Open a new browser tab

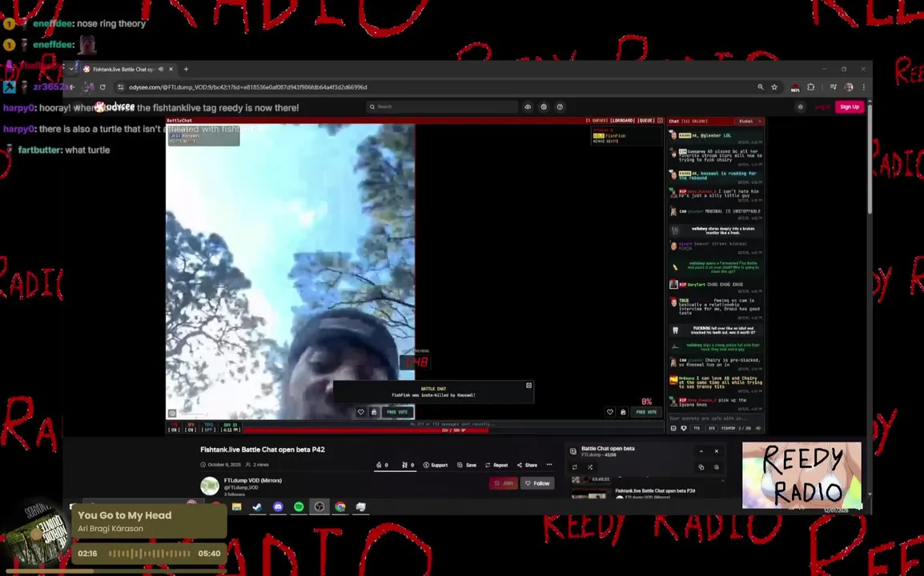(x=187, y=69)
